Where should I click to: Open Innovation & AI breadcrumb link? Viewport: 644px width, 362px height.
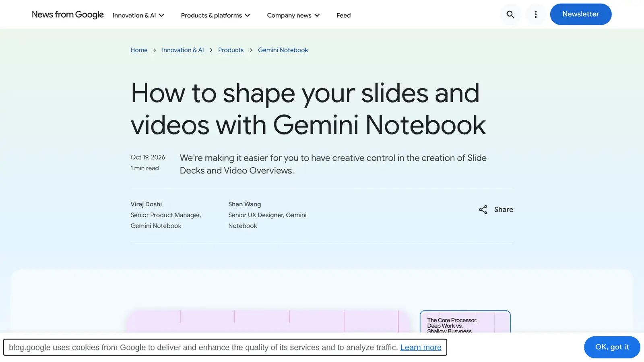[183, 50]
